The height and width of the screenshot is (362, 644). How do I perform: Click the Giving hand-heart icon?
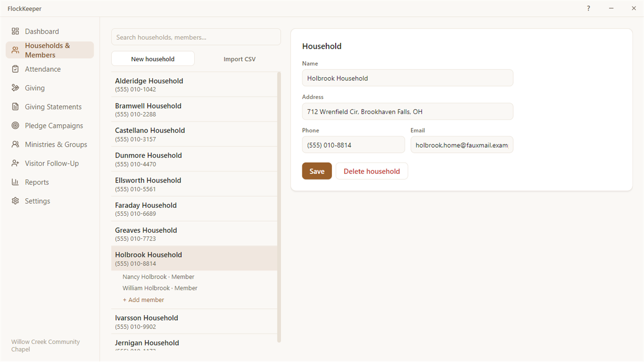click(15, 88)
